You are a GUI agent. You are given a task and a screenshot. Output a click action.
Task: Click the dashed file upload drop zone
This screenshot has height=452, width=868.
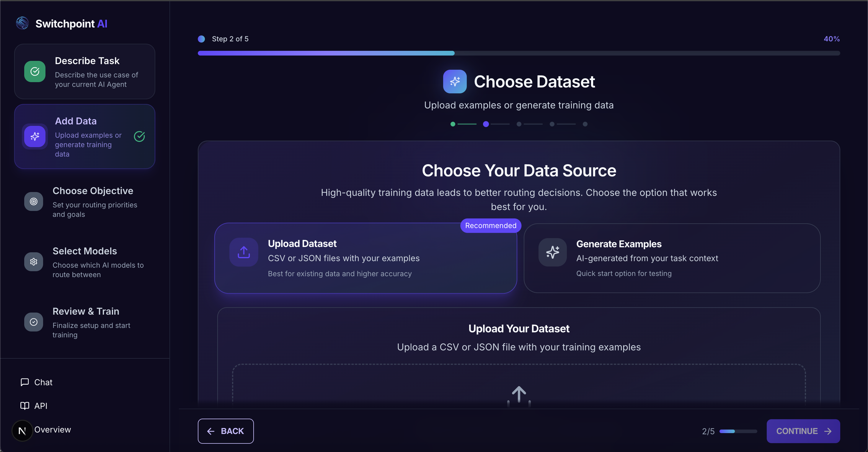click(x=519, y=386)
